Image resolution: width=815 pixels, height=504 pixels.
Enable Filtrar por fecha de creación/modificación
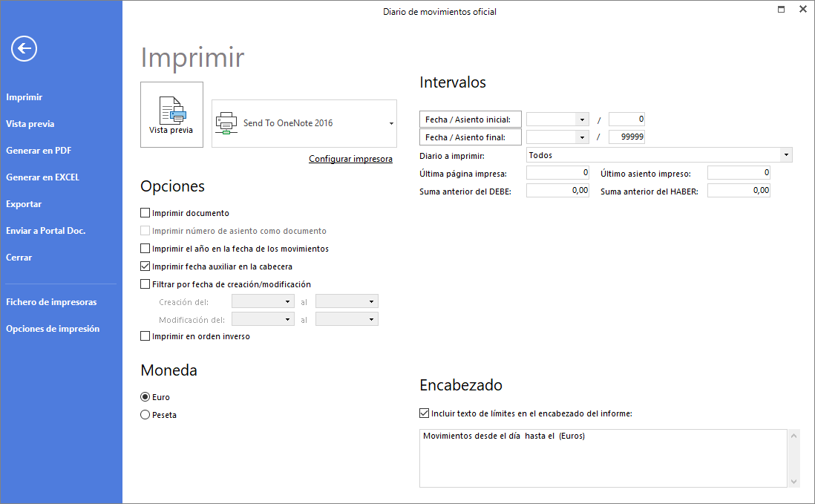[x=145, y=284]
